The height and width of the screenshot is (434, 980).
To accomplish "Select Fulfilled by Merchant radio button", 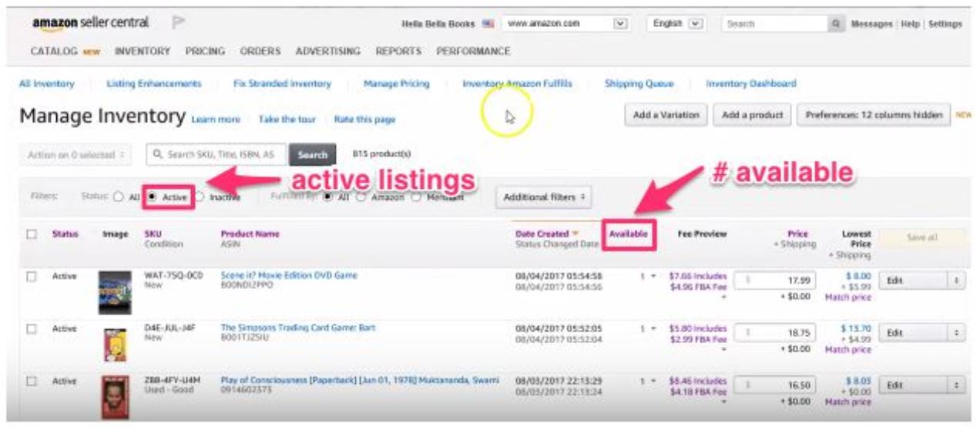I will pyautogui.click(x=417, y=197).
